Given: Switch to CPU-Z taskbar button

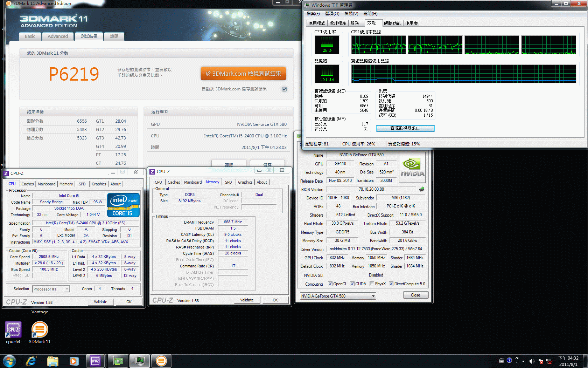Looking at the screenshot, I should [95, 361].
